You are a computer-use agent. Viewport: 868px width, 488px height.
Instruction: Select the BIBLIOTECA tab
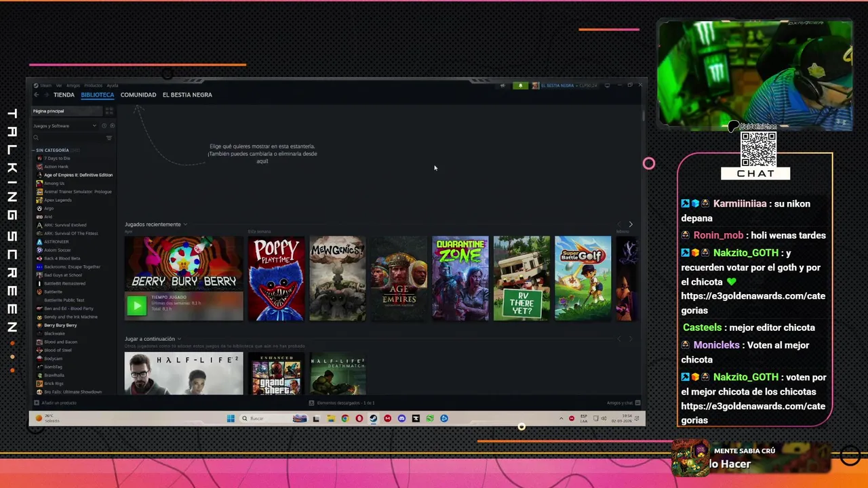click(98, 95)
